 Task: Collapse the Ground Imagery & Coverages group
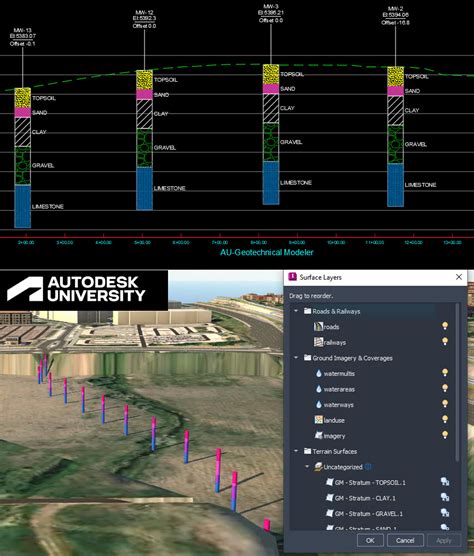(296, 357)
